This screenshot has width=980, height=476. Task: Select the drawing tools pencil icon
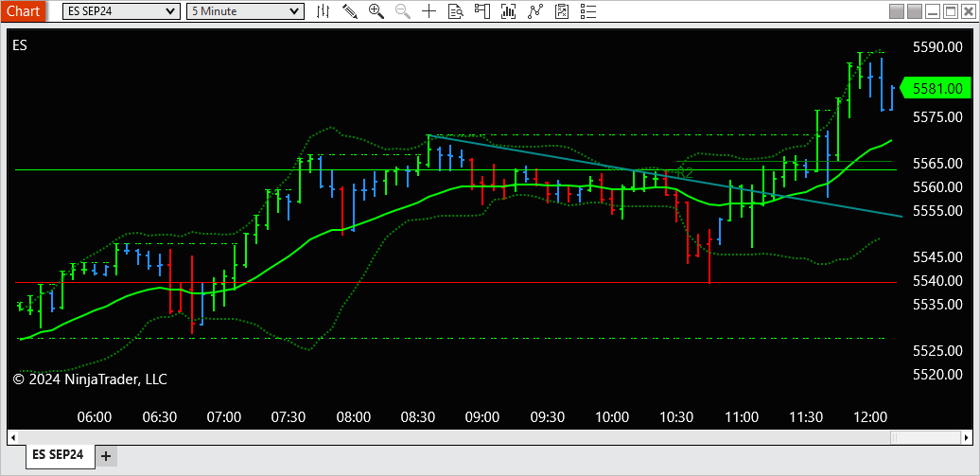click(x=349, y=10)
